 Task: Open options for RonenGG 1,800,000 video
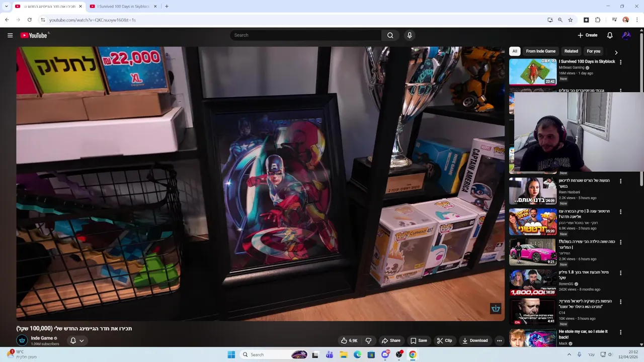pyautogui.click(x=620, y=273)
